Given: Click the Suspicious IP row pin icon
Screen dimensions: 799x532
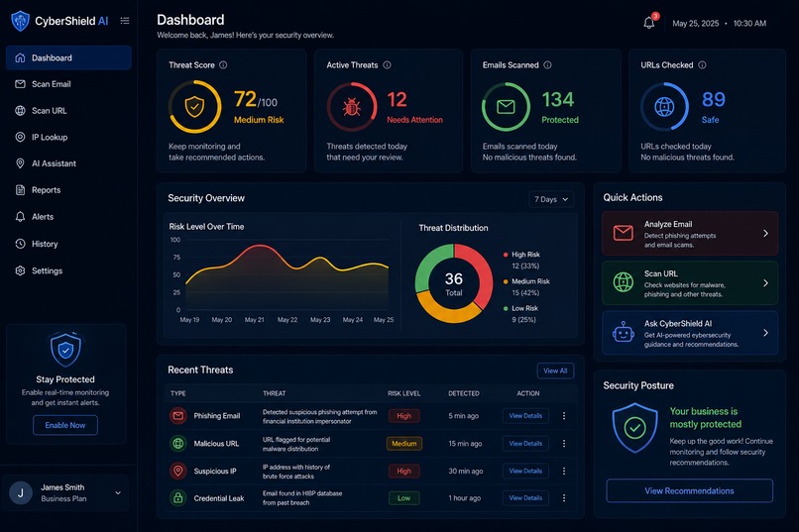Looking at the screenshot, I should point(177,471).
